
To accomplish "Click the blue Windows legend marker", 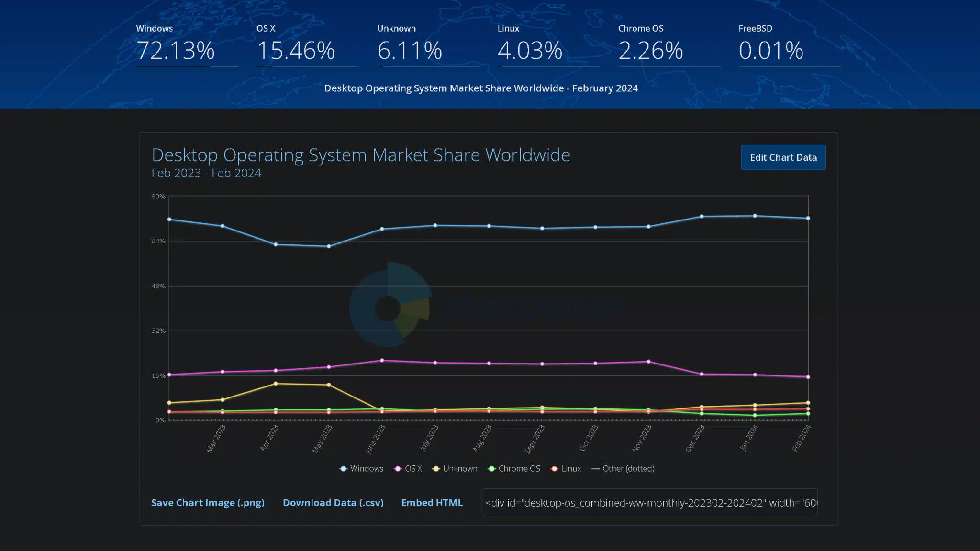I will (344, 469).
